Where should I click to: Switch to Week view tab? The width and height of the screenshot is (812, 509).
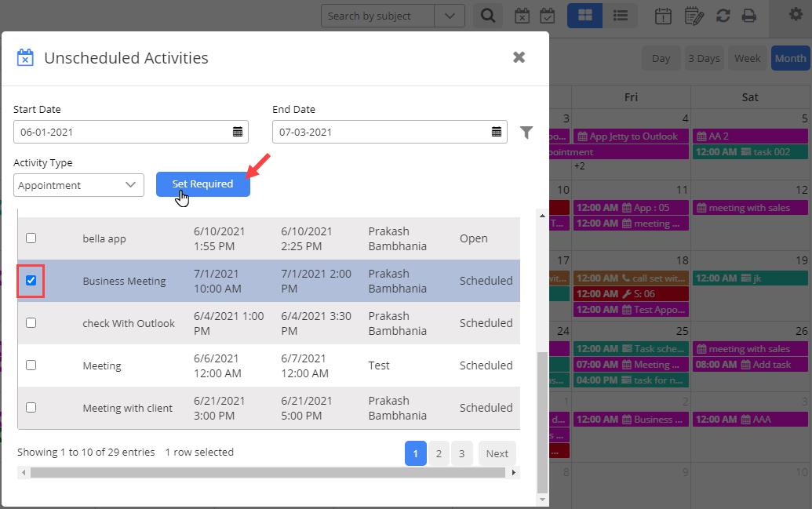[x=747, y=58]
